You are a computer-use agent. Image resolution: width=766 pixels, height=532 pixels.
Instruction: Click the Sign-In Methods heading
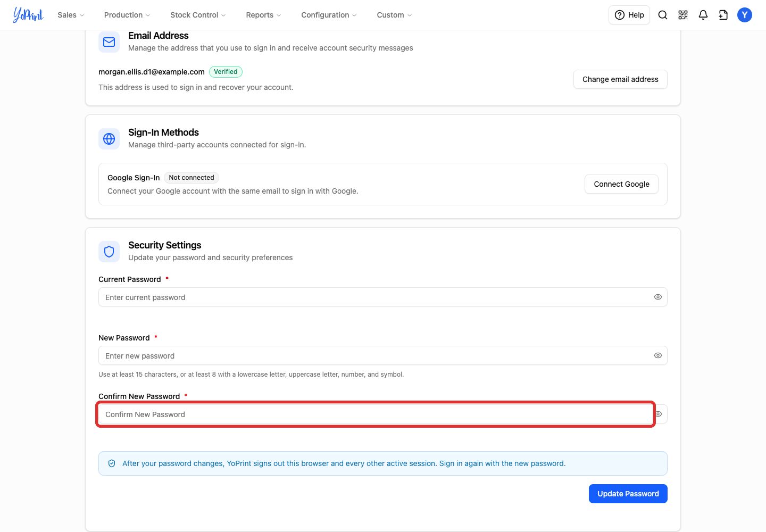[163, 132]
